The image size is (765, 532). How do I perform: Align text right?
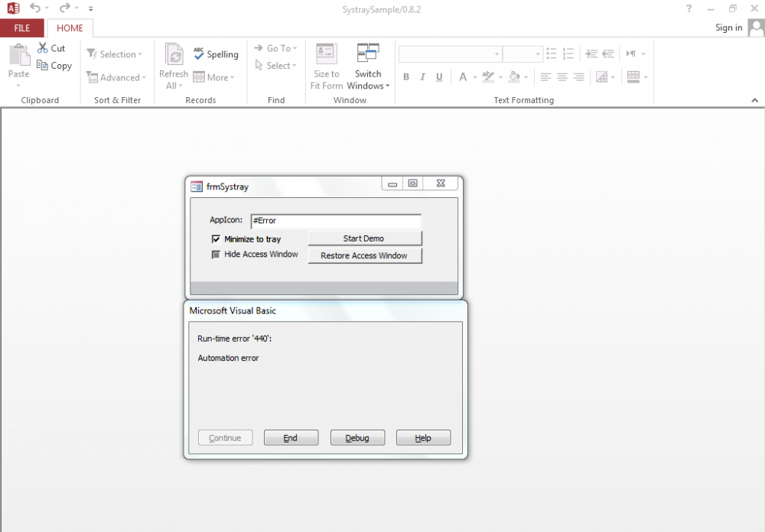click(578, 77)
